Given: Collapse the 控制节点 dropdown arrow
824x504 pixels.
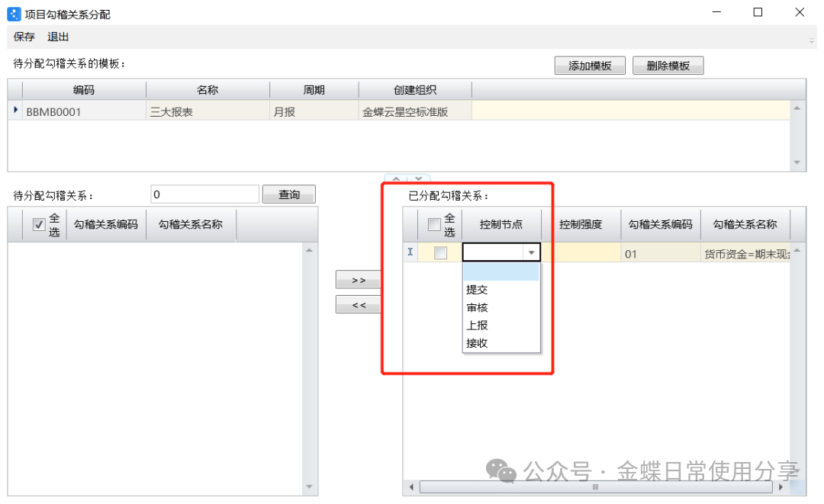Looking at the screenshot, I should coord(531,253).
